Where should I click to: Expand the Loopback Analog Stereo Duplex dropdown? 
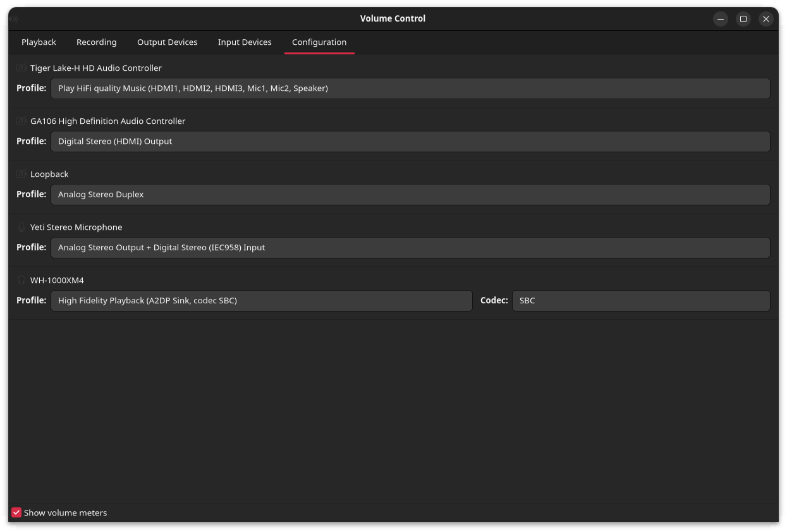coord(410,195)
